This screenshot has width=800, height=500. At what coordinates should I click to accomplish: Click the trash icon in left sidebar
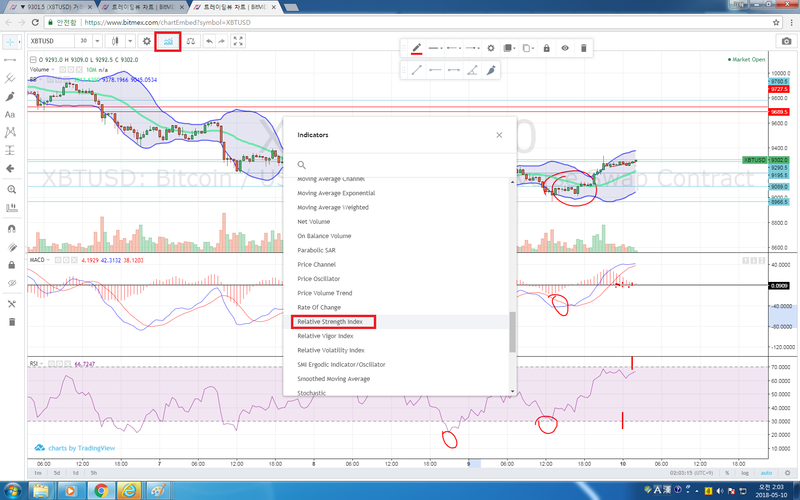pyautogui.click(x=11, y=322)
